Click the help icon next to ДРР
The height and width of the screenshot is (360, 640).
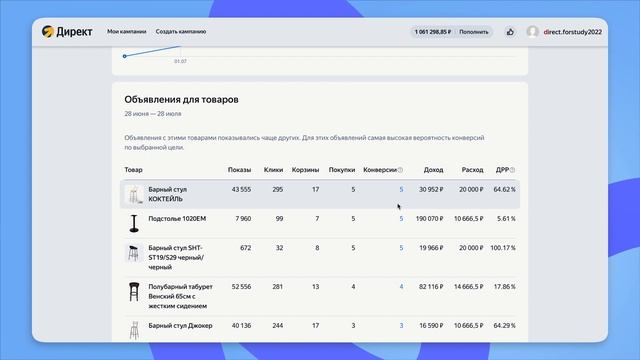(512, 170)
